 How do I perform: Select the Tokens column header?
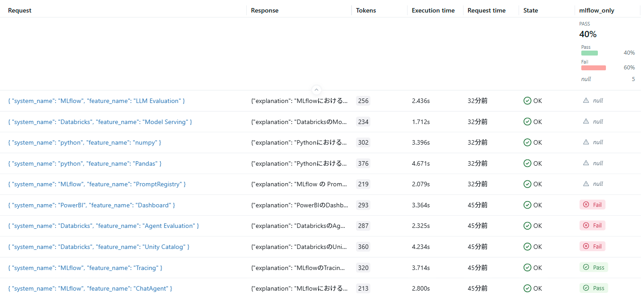(x=366, y=10)
